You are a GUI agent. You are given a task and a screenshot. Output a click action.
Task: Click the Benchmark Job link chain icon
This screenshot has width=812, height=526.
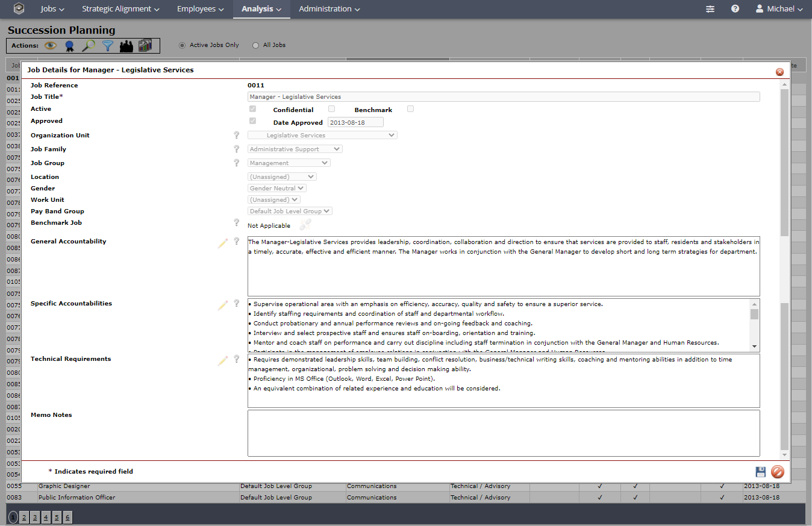point(305,225)
